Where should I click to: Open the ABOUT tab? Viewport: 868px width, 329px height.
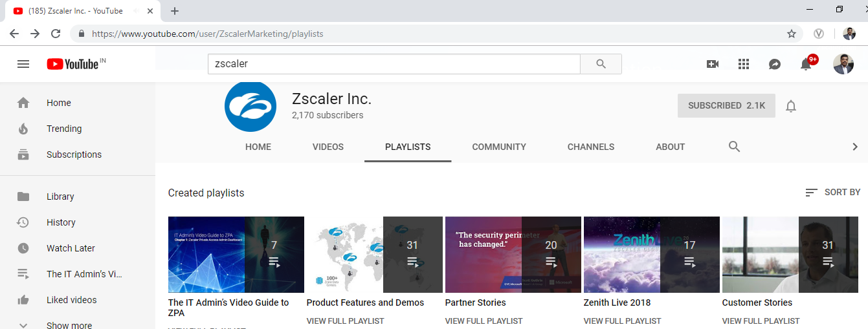[670, 147]
